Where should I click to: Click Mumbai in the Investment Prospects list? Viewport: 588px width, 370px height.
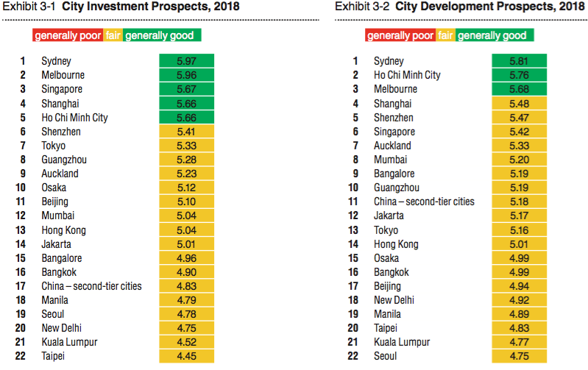point(58,216)
